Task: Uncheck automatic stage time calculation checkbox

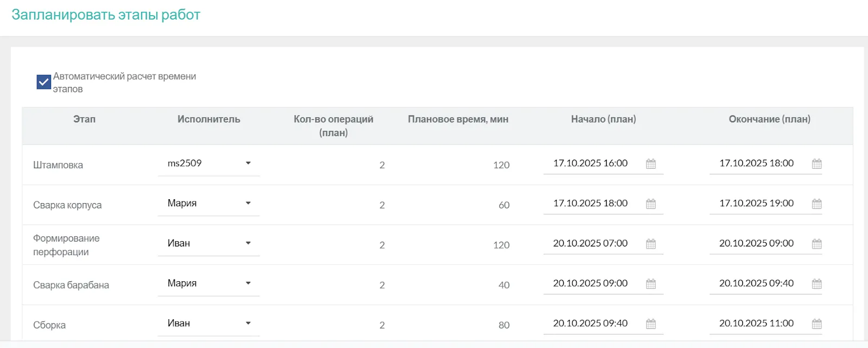Action: click(x=44, y=82)
